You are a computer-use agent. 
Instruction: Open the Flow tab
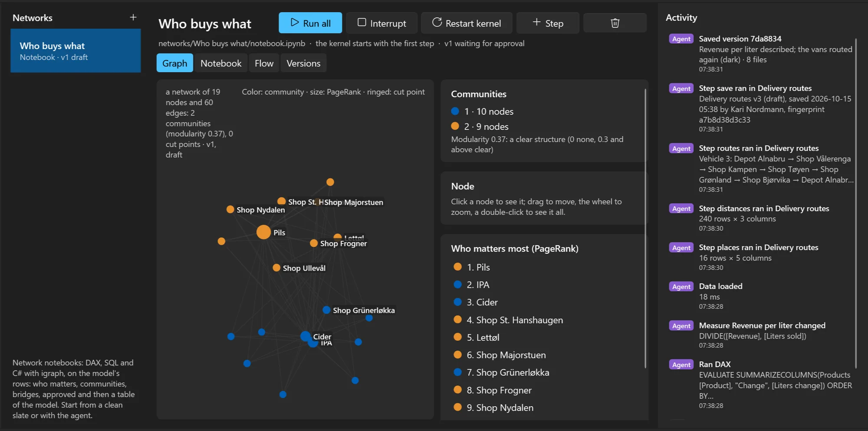(x=264, y=63)
